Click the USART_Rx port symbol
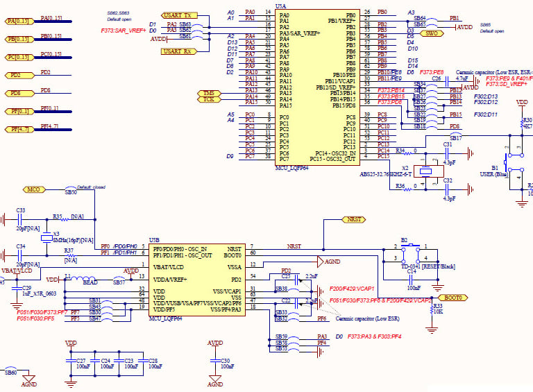Screen dimensions: 533x392 179,51
